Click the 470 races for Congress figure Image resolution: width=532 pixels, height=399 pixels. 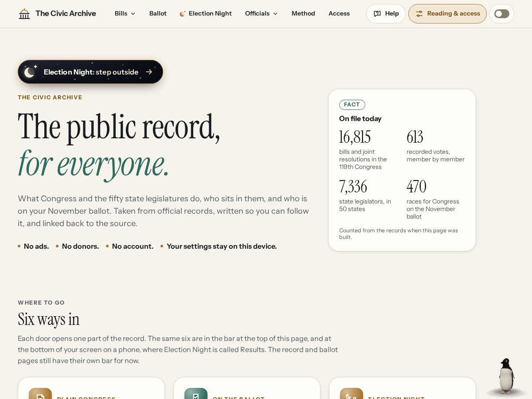416,187
